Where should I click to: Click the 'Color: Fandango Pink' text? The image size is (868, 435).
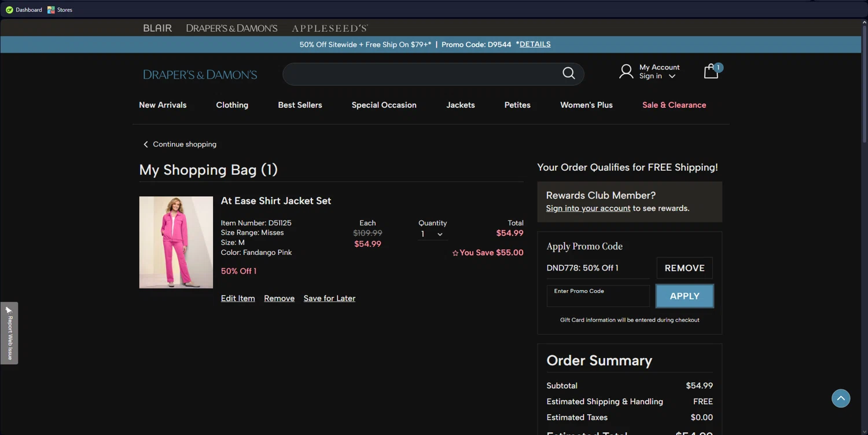[x=256, y=253]
